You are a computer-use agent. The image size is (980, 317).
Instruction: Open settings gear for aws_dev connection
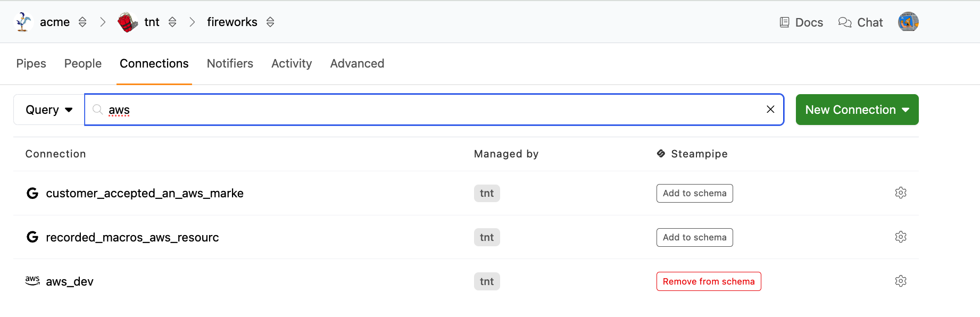900,281
